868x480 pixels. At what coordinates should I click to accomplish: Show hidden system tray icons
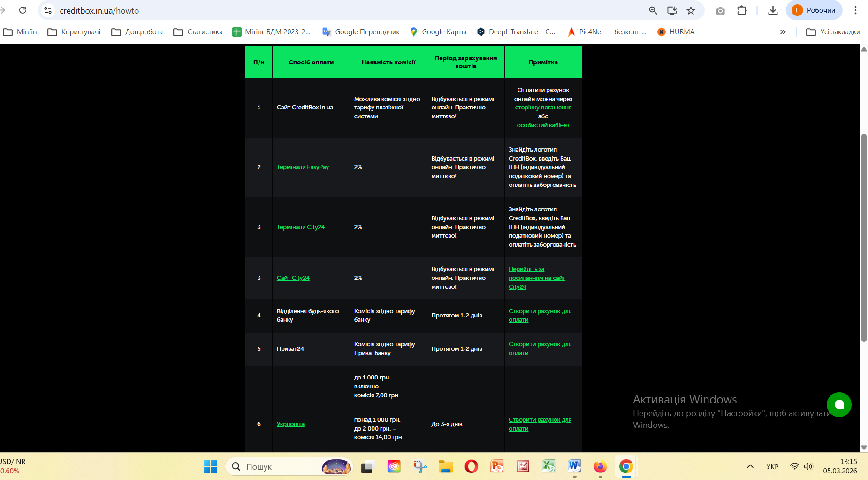coord(750,466)
